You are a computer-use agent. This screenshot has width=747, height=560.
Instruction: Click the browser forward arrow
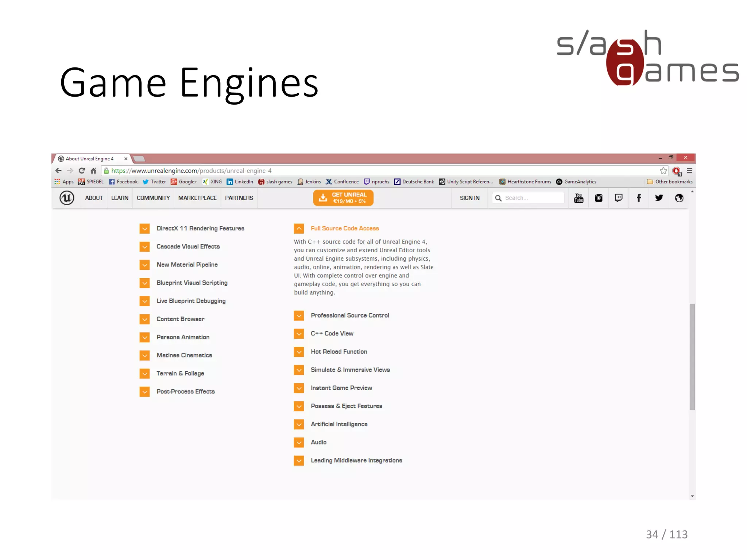[70, 171]
